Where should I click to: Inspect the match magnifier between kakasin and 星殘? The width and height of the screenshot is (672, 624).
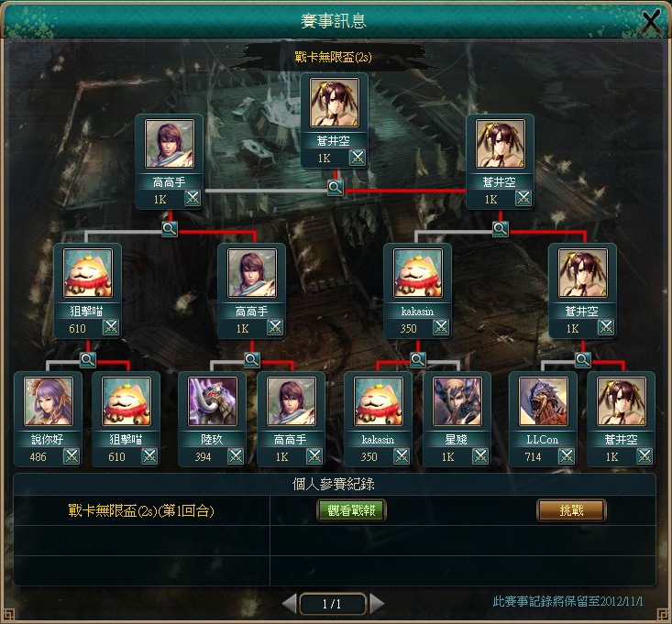[418, 359]
